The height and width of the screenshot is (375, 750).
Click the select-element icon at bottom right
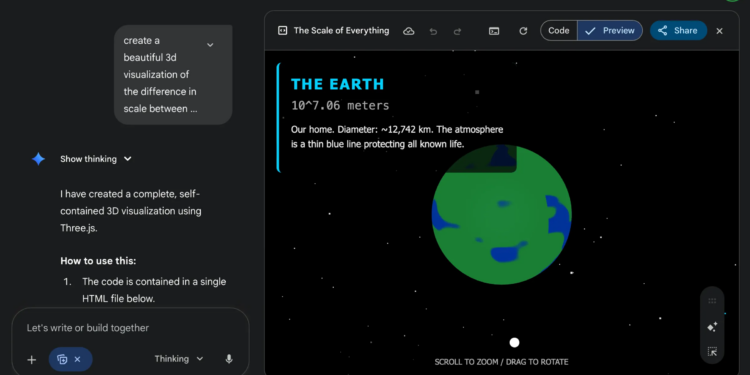click(x=712, y=352)
